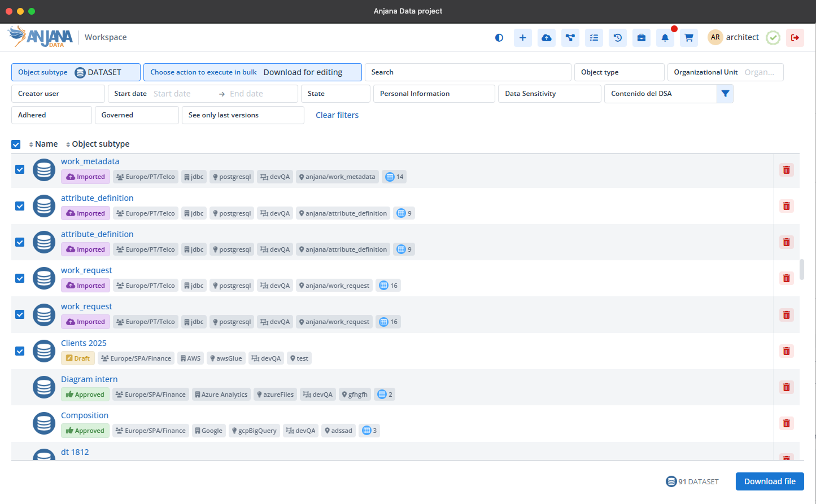
Task: Open the cloud upload import icon
Action: (547, 38)
